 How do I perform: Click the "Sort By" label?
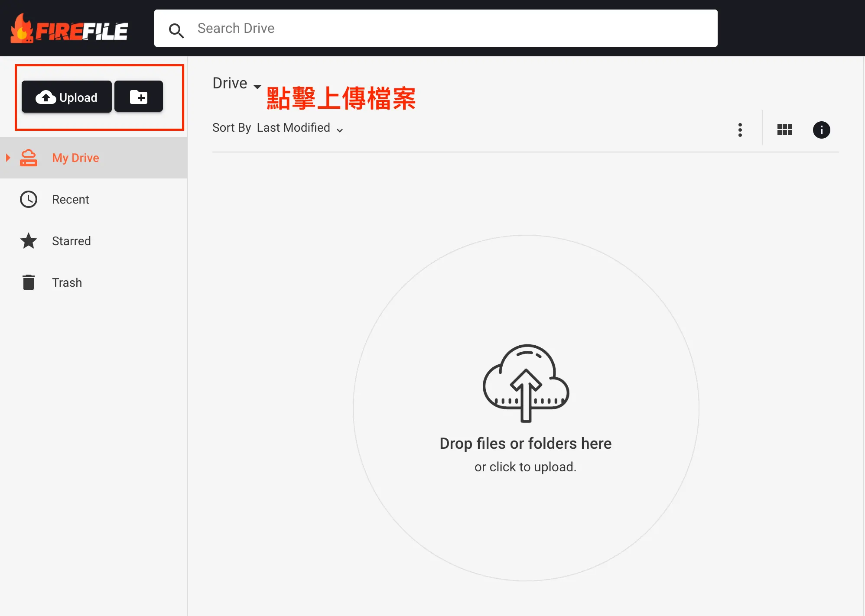click(232, 128)
